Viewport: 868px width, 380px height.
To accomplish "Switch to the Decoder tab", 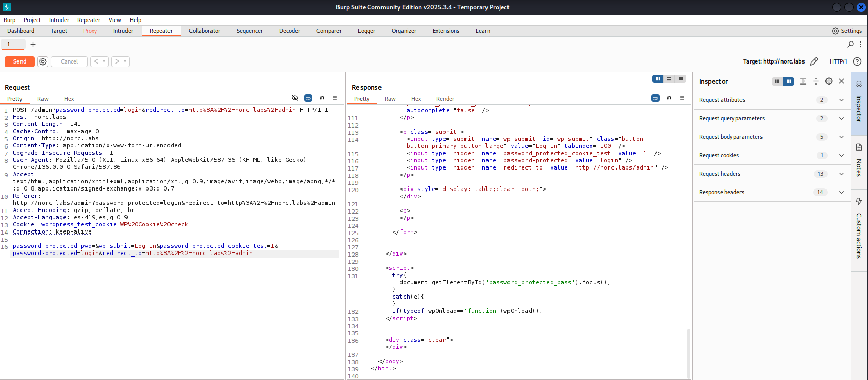I will coord(289,31).
